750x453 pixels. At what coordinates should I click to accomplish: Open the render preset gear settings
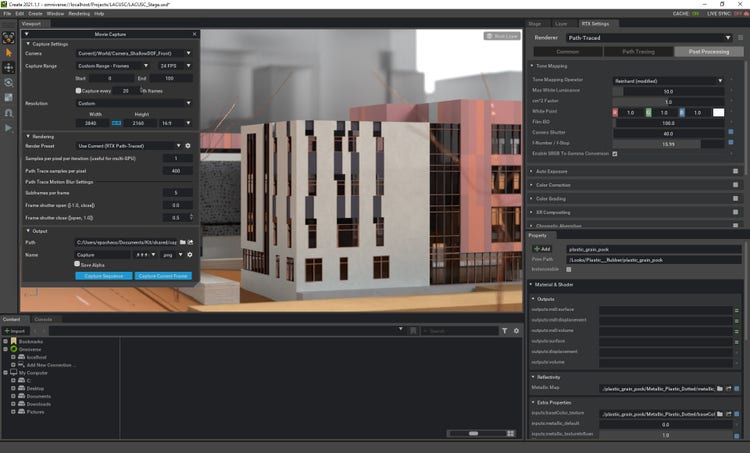[187, 146]
